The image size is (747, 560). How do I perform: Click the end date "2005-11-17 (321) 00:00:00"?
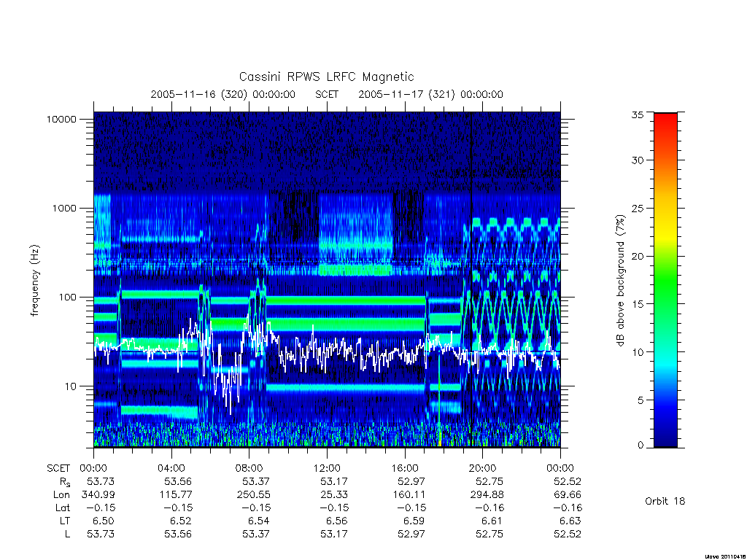point(430,94)
